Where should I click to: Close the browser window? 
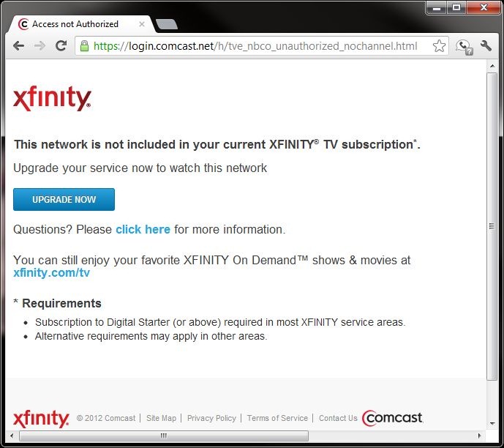(x=484, y=7)
